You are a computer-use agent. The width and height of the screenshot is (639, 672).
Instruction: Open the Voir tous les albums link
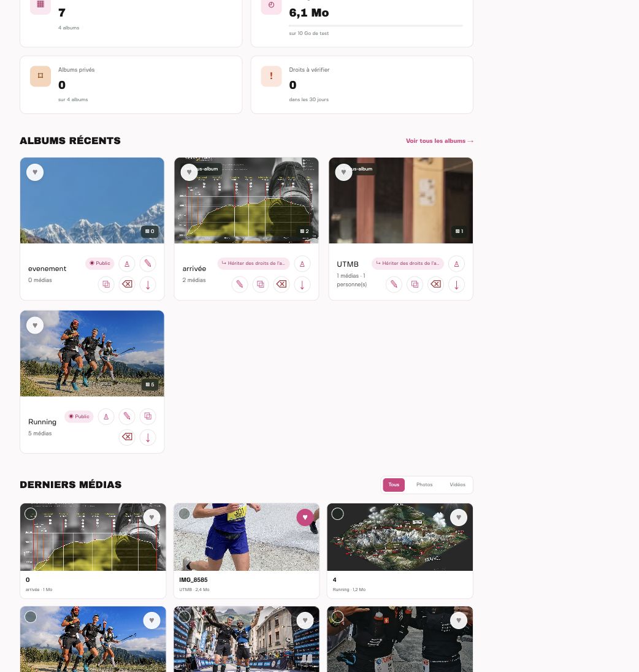point(440,141)
